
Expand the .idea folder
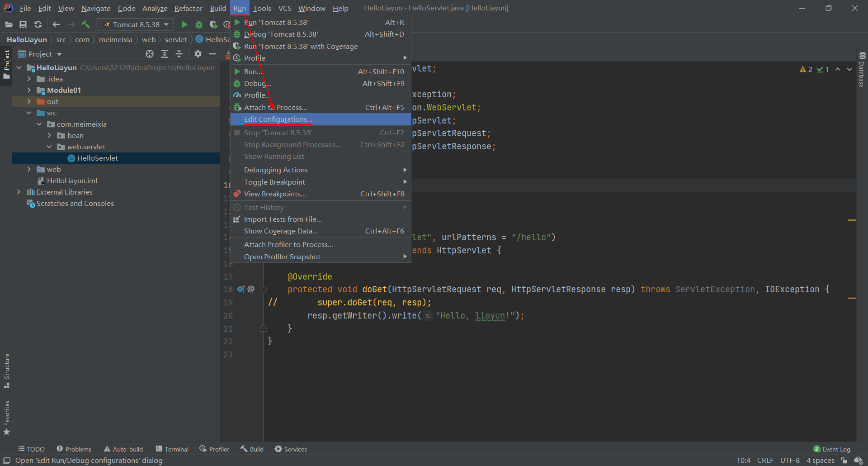point(29,79)
